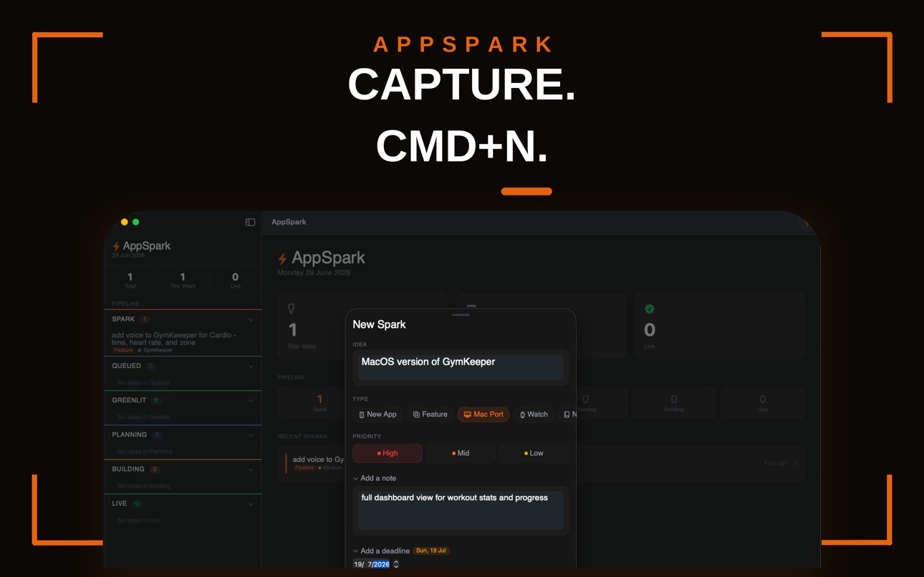The height and width of the screenshot is (577, 924).
Task: Click the Idea text field
Action: [x=461, y=367]
